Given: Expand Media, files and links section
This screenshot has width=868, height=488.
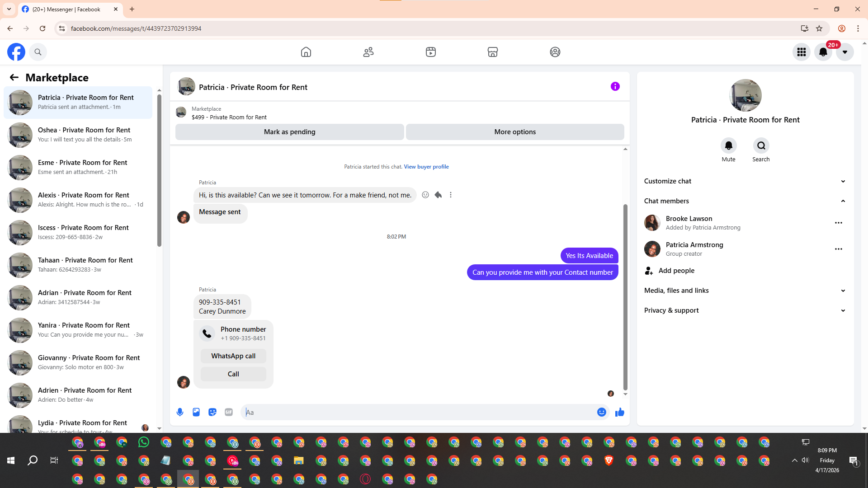Looking at the screenshot, I should pyautogui.click(x=843, y=291).
